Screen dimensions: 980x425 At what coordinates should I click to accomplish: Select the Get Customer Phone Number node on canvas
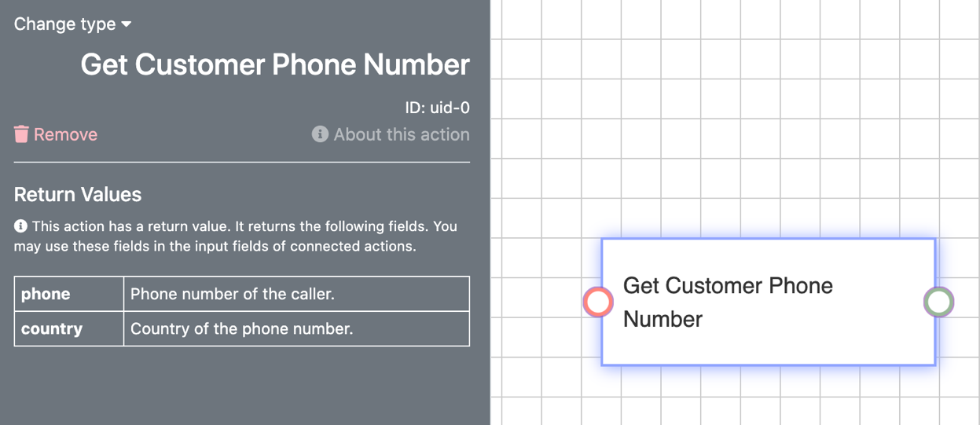point(768,302)
